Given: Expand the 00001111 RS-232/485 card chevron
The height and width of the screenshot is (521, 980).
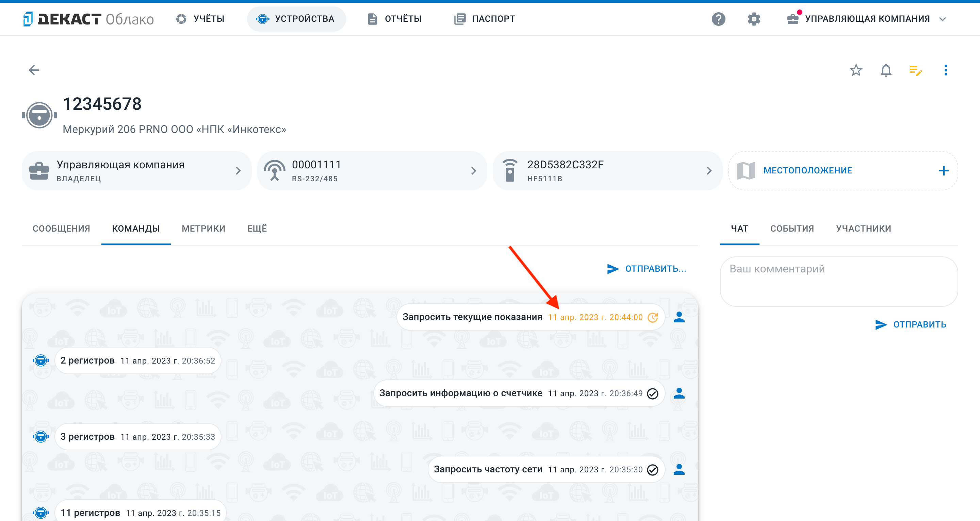Looking at the screenshot, I should pyautogui.click(x=474, y=171).
